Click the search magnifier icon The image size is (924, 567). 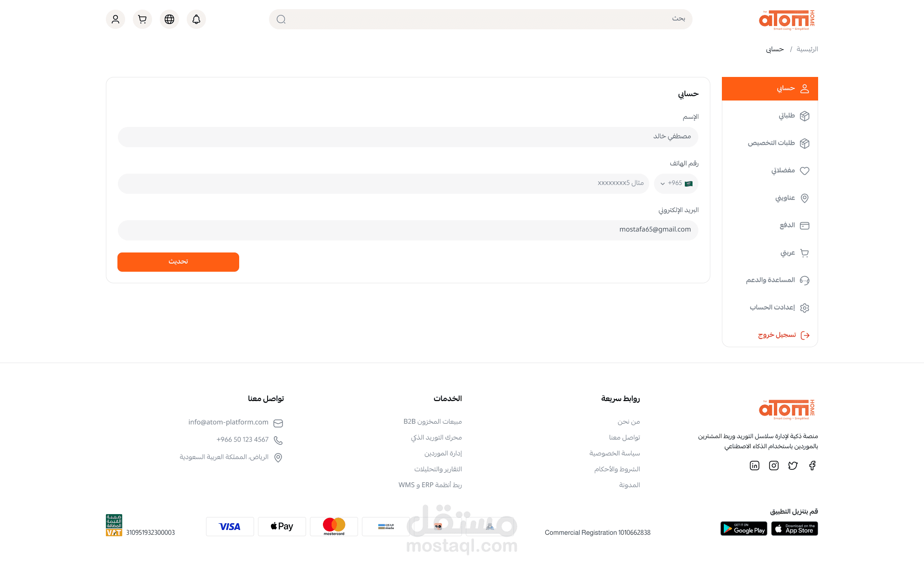[281, 19]
